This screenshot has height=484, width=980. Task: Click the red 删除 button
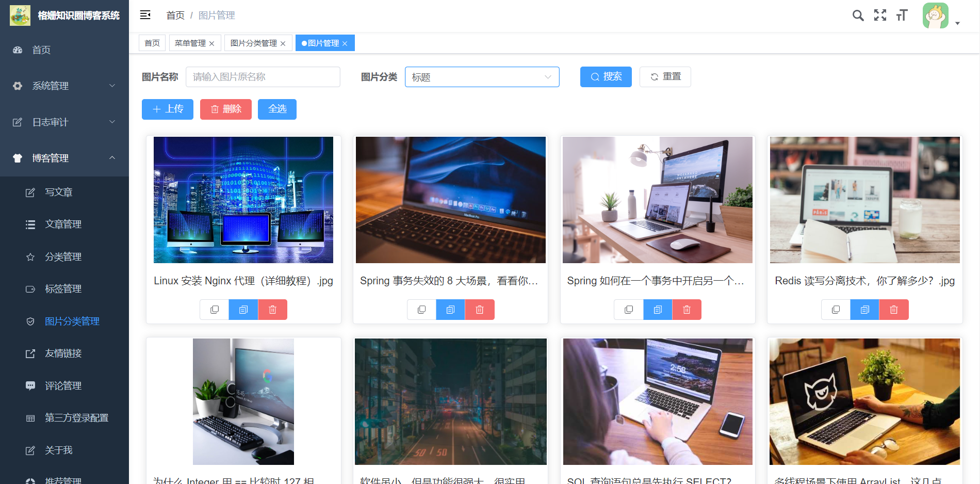tap(226, 109)
